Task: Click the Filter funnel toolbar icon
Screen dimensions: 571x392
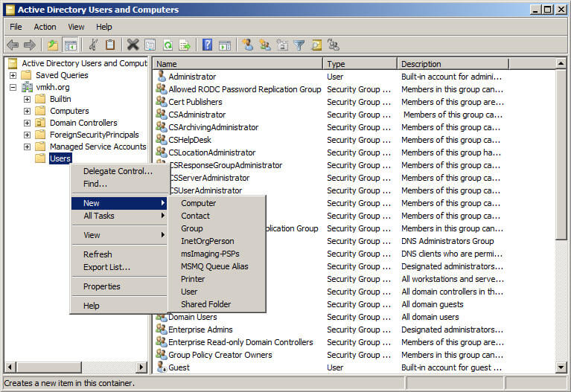Action: point(299,45)
